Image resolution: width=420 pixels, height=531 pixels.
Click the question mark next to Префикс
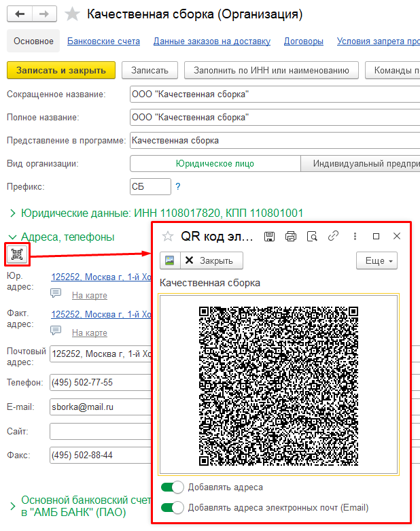tap(178, 186)
